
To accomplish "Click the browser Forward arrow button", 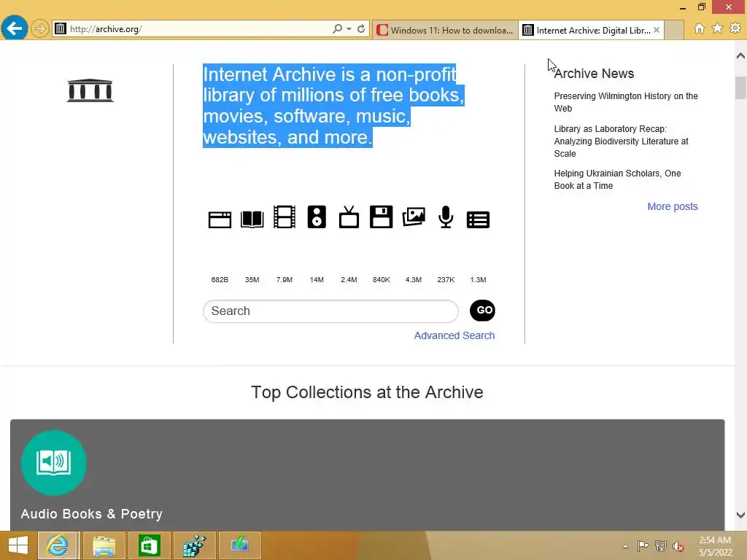I will click(40, 28).
